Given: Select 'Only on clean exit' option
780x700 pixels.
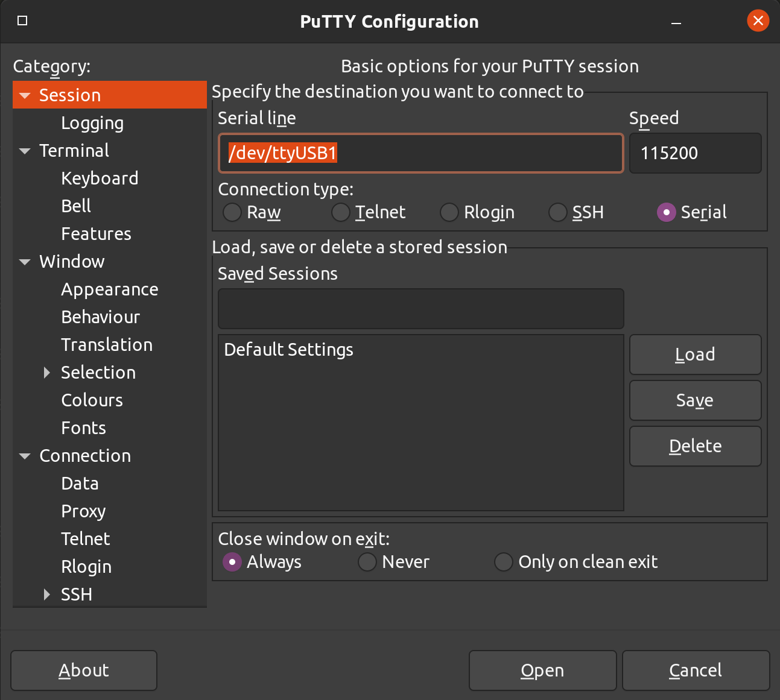Looking at the screenshot, I should click(x=503, y=561).
